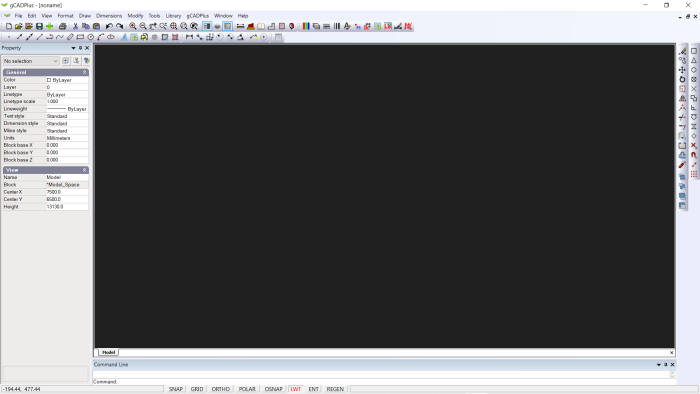This screenshot has height=394, width=700.
Task: Cut selection with the scissors icon
Action: point(75,26)
